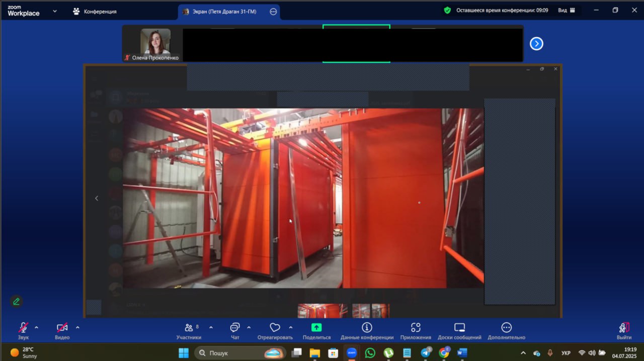
Task: Show next participants with blue arrow button
Action: pyautogui.click(x=536, y=44)
